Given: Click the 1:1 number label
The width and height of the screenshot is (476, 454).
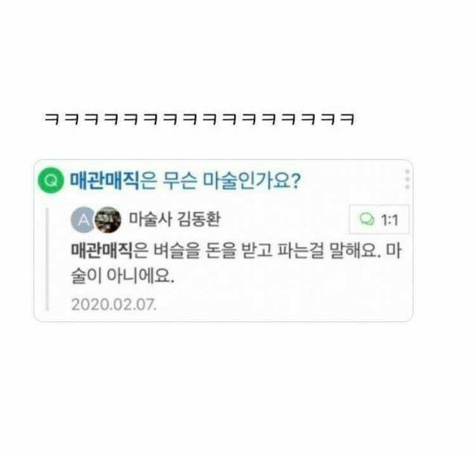Looking at the screenshot, I should click(x=390, y=220).
